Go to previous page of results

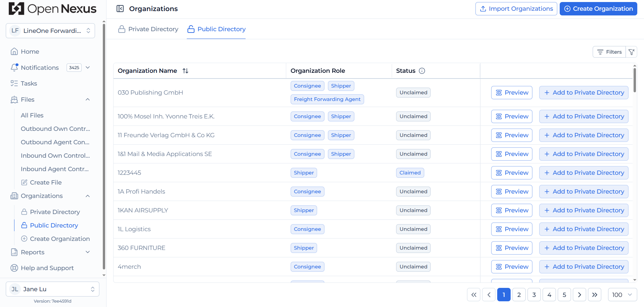point(489,295)
